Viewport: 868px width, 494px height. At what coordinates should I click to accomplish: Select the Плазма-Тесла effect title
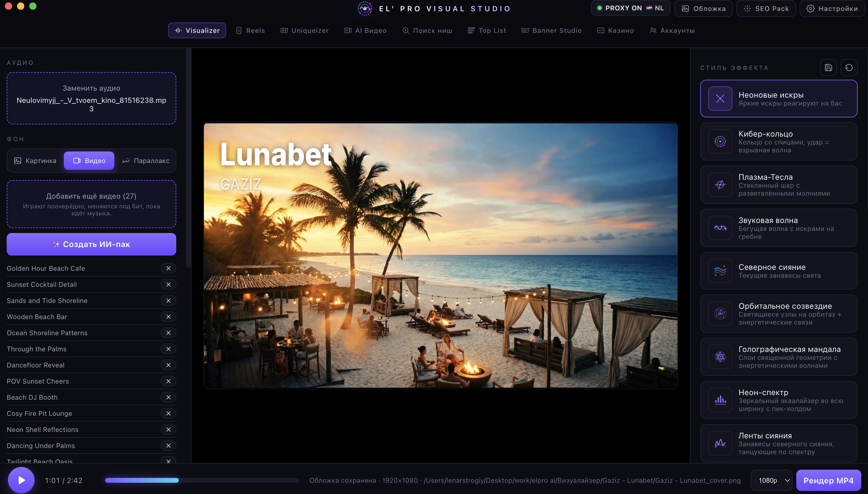[765, 177]
